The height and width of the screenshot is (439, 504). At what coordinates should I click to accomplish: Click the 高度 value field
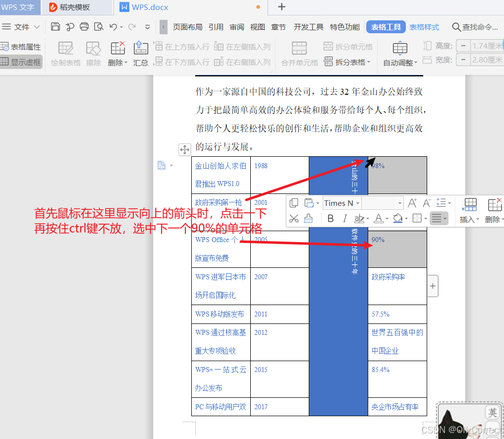click(x=487, y=46)
